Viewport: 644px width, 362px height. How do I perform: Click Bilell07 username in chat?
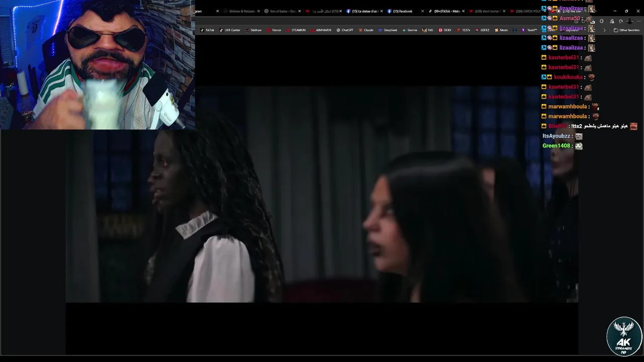click(558, 126)
